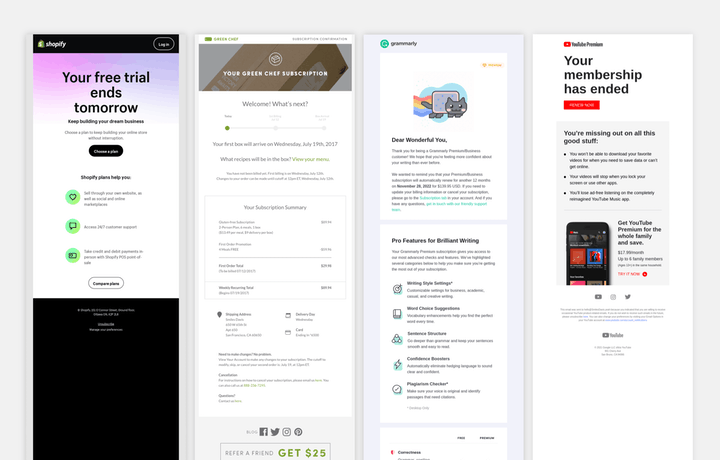Viewport: 720px width, 460px height.
Task: Click the Your Subscription Summary heading
Action: (275, 208)
